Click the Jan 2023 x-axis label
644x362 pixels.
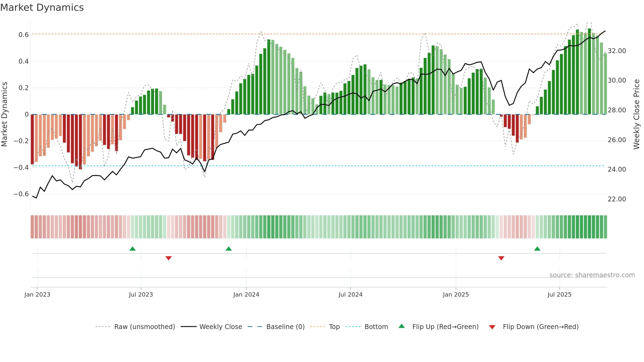point(37,294)
